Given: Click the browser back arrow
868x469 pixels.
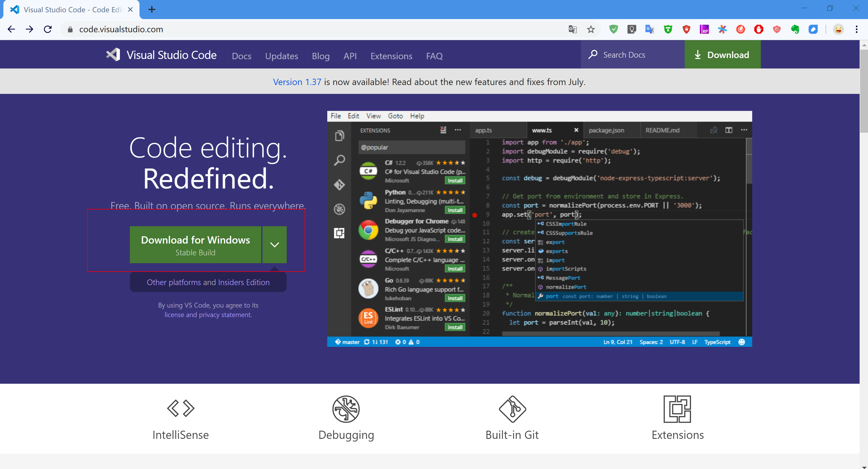Looking at the screenshot, I should point(11,29).
